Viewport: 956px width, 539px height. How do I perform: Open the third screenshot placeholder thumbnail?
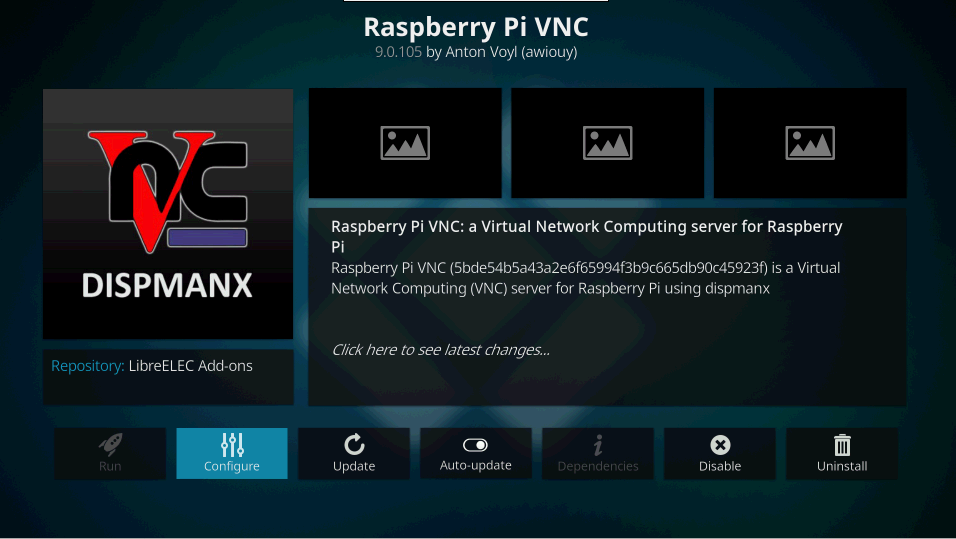click(x=810, y=143)
